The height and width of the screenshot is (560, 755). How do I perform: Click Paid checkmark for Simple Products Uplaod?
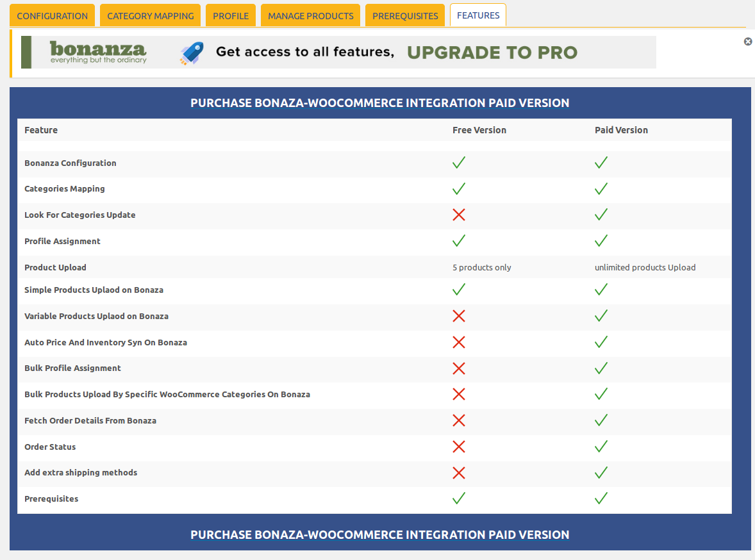tap(601, 290)
